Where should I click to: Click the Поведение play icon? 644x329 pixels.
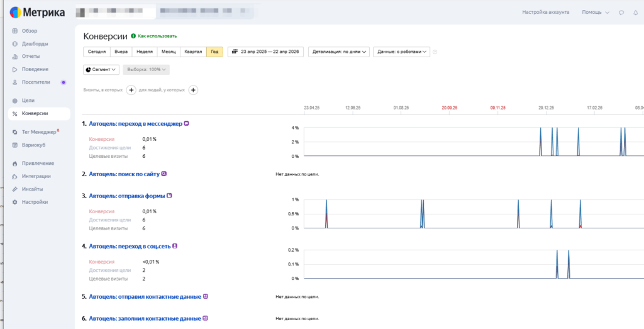(x=15, y=69)
